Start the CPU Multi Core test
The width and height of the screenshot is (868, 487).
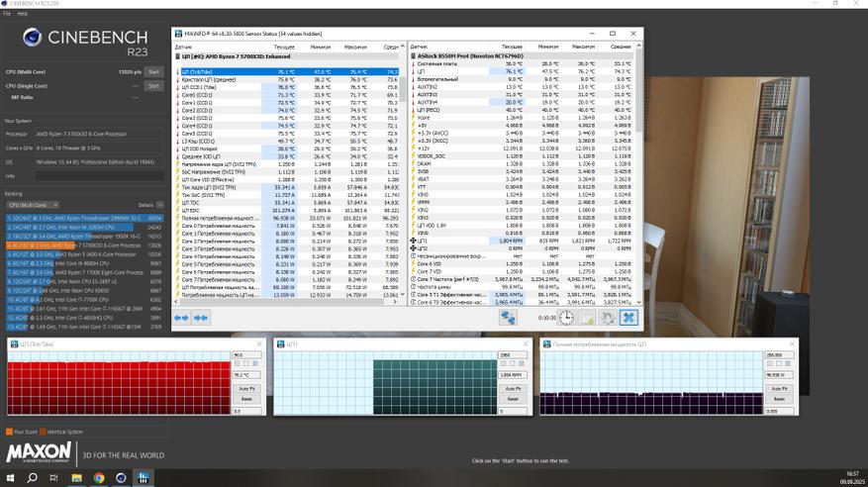tap(153, 72)
